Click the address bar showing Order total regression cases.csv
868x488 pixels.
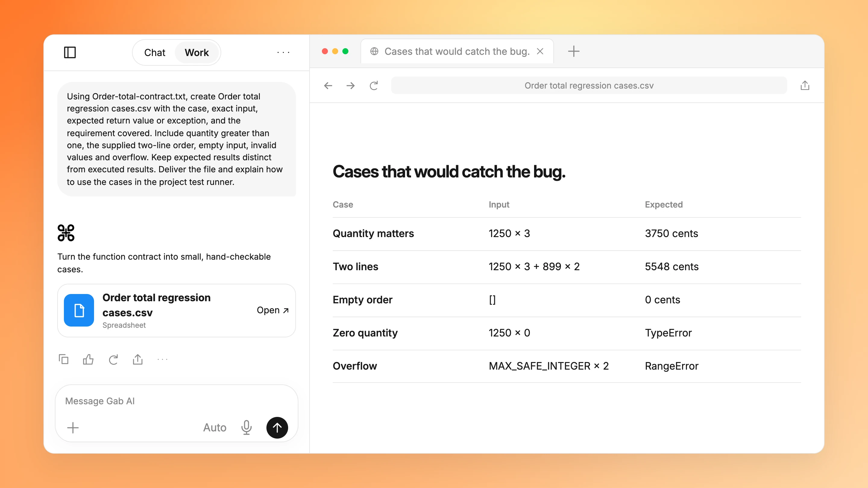(589, 86)
